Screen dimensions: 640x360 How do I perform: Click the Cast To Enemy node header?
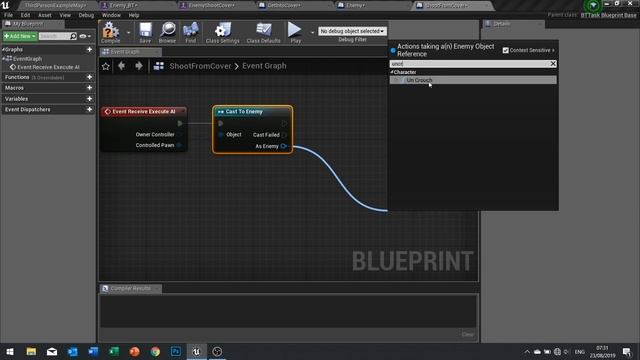coord(252,111)
